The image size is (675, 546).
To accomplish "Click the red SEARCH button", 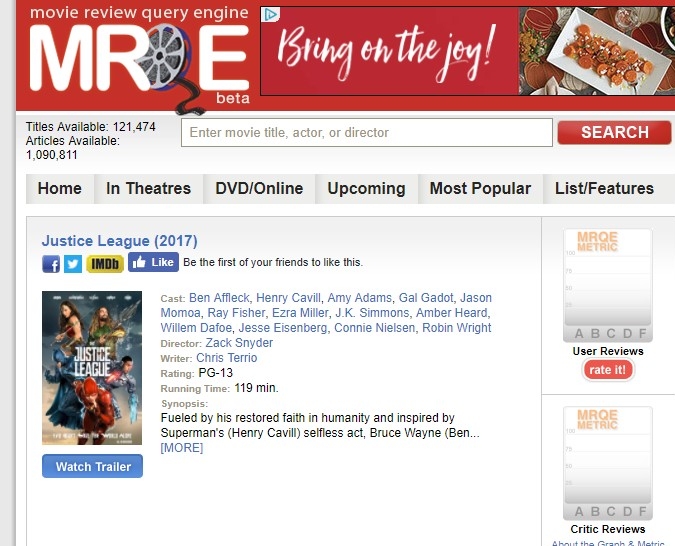I will coord(614,132).
